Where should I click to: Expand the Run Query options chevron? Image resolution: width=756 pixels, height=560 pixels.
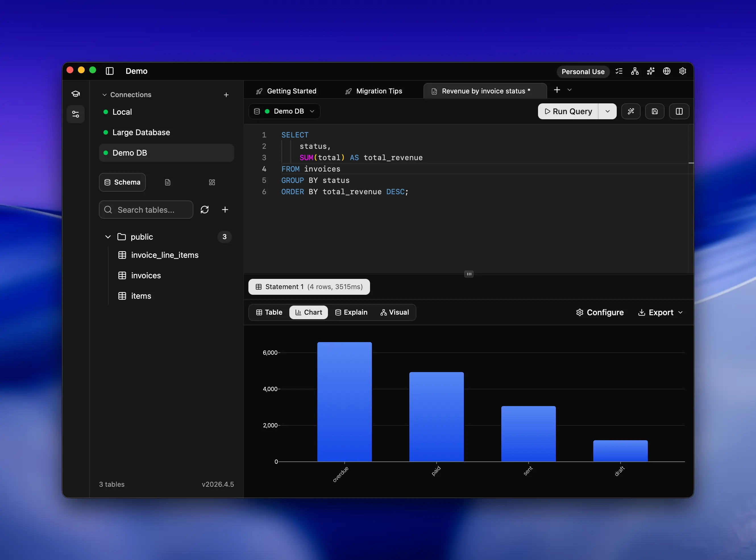[607, 111]
